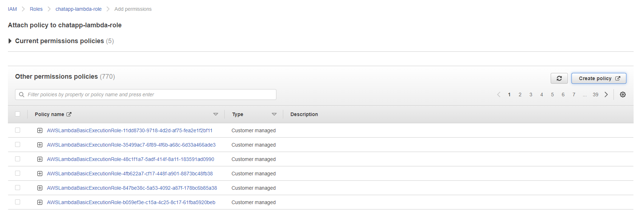This screenshot has height=212, width=644.
Task: Open Policy name column sort dropdown arrow
Action: 216,114
